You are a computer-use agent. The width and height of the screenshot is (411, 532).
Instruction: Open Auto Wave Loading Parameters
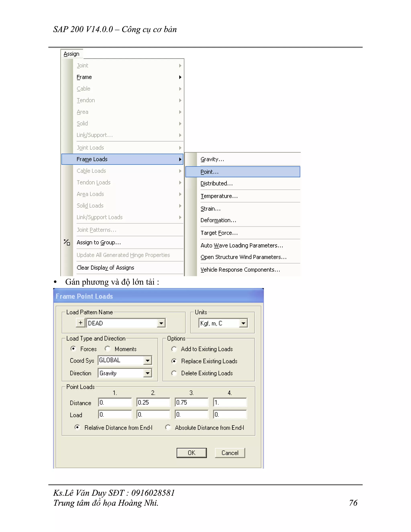242,245
